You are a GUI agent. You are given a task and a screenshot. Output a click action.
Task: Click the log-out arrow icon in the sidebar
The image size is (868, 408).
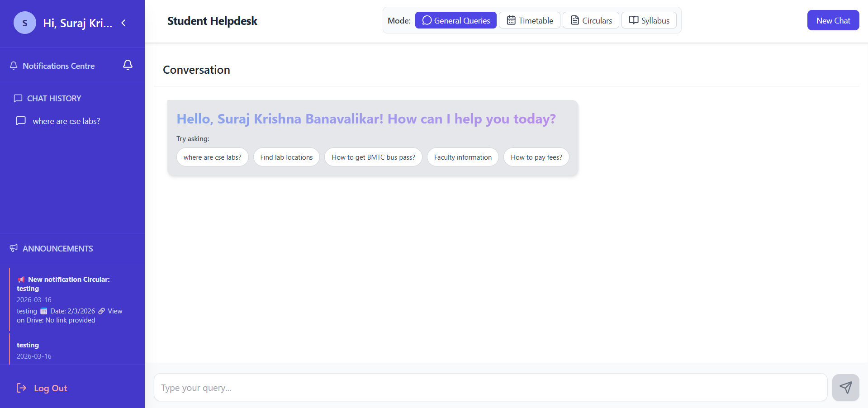coord(21,388)
